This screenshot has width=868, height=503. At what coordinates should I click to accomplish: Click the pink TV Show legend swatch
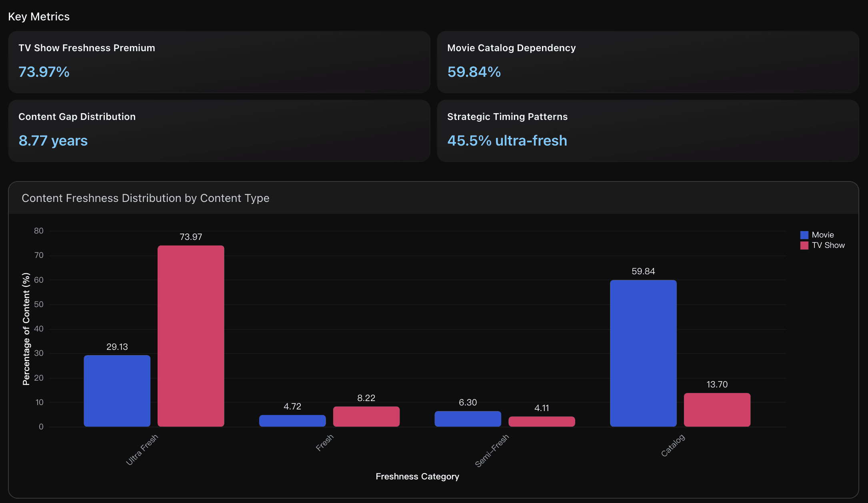pos(804,245)
